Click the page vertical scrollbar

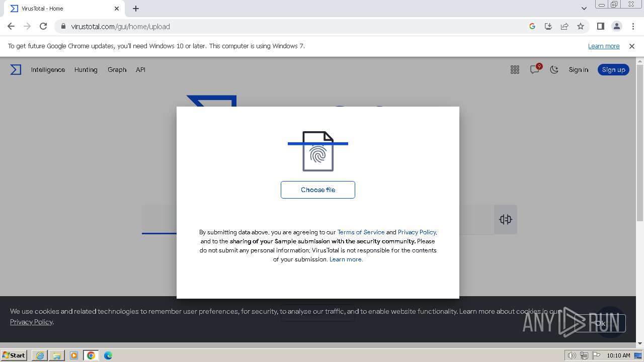(x=640, y=143)
